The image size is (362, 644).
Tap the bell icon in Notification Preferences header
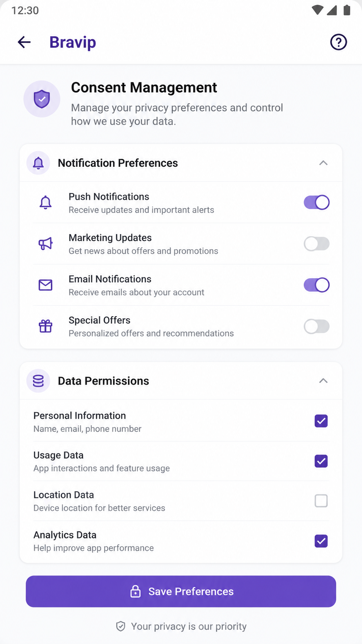pyautogui.click(x=38, y=163)
